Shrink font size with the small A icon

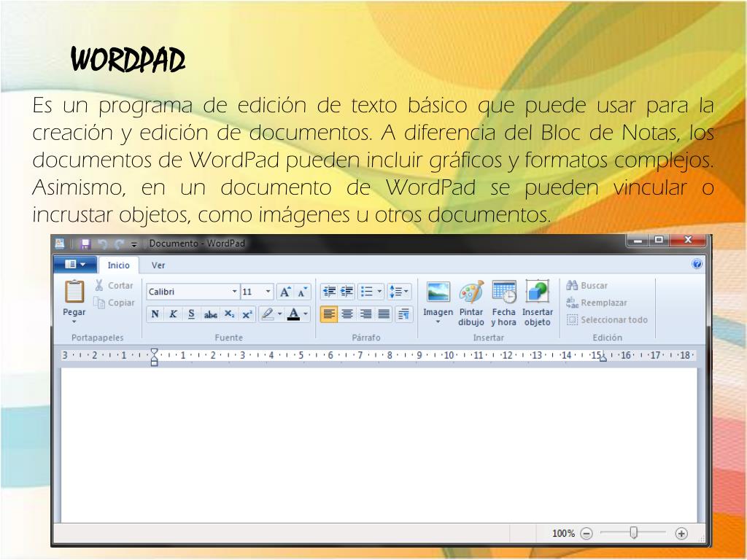tap(302, 292)
